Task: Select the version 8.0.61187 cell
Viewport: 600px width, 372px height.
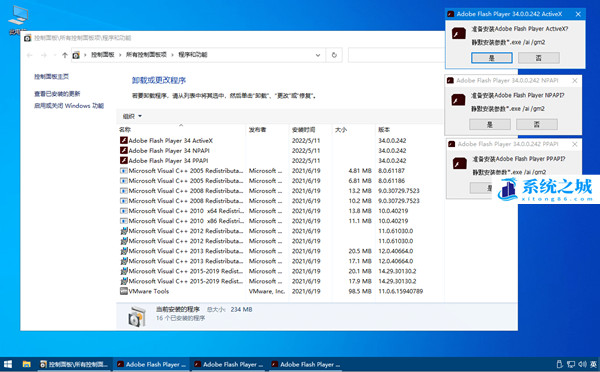Action: 391,171
